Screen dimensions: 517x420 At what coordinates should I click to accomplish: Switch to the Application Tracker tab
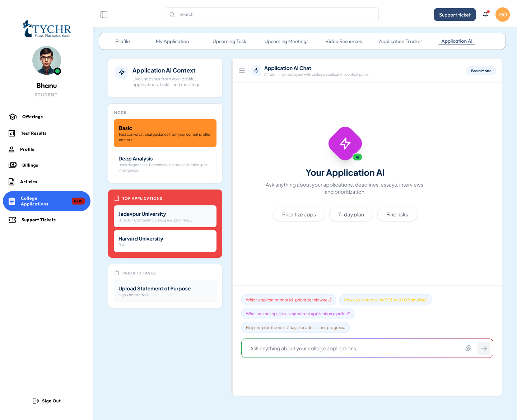pyautogui.click(x=401, y=41)
